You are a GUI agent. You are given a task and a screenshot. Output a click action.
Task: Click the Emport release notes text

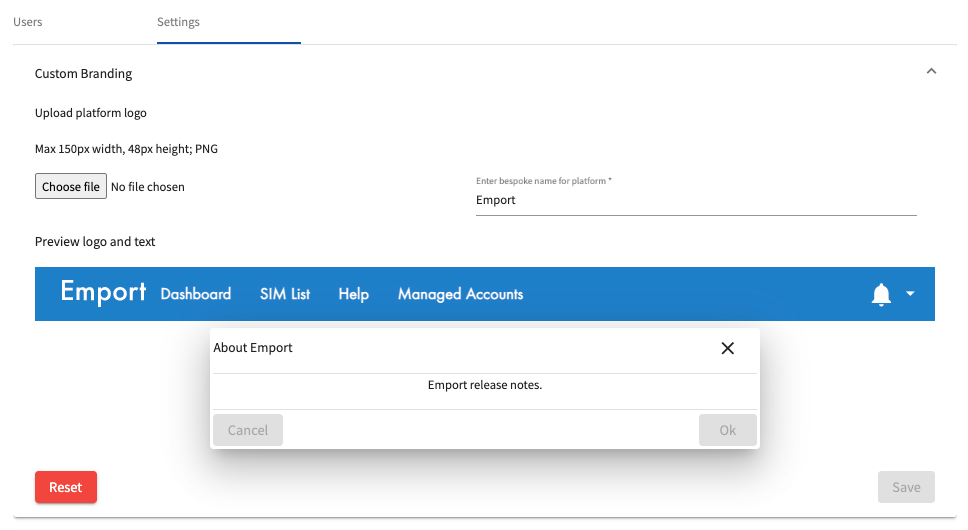(485, 385)
